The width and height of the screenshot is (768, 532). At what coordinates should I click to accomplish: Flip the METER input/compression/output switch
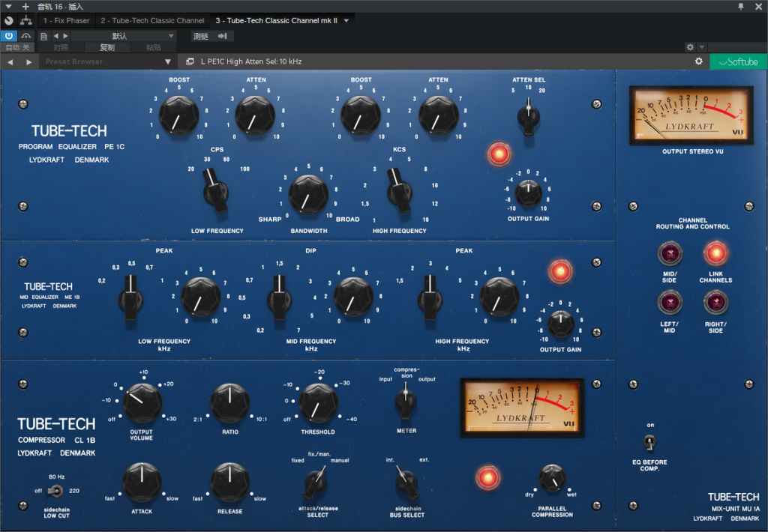tap(406, 402)
